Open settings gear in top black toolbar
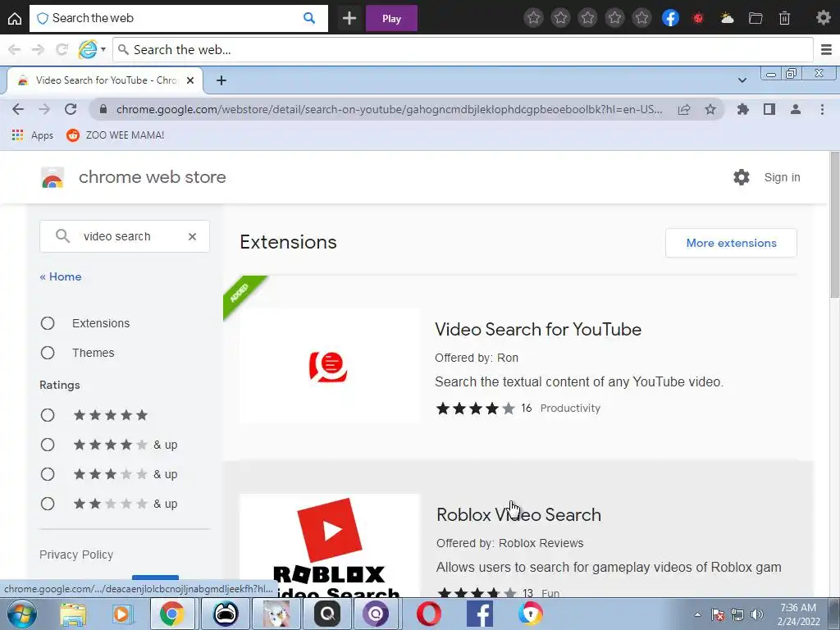840x630 pixels. coord(823,18)
